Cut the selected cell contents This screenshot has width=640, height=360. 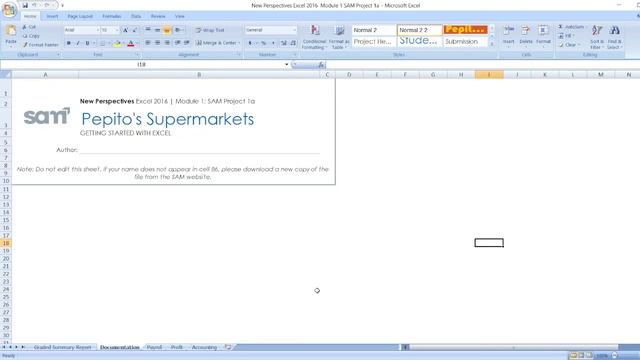(x=29, y=27)
